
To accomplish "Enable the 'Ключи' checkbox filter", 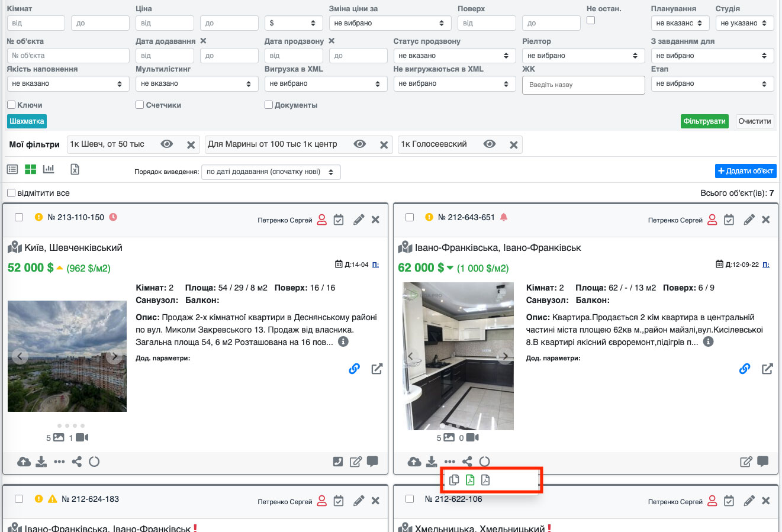I will [x=11, y=105].
